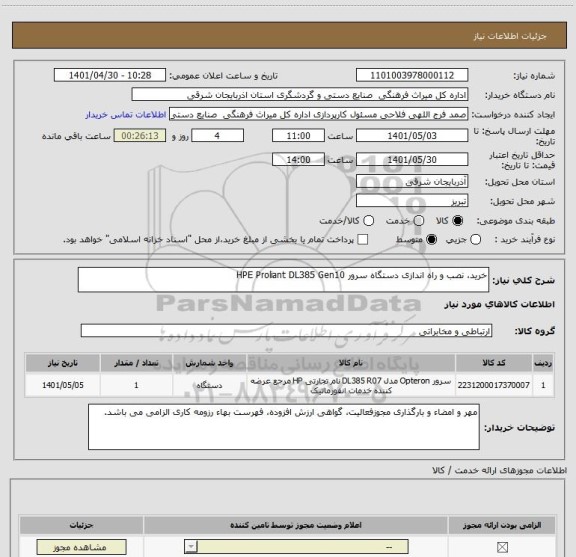Click the response deadline date 1401/05/03
The width and height of the screenshot is (576, 557).
[412, 136]
